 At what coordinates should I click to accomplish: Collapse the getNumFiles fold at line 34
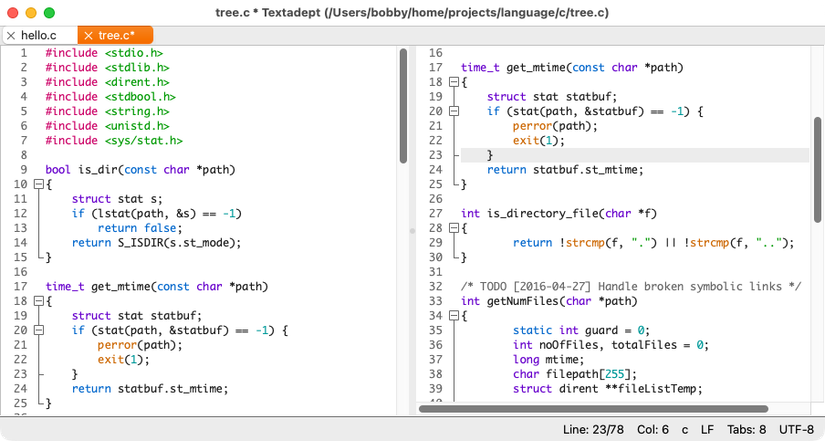coord(454,316)
